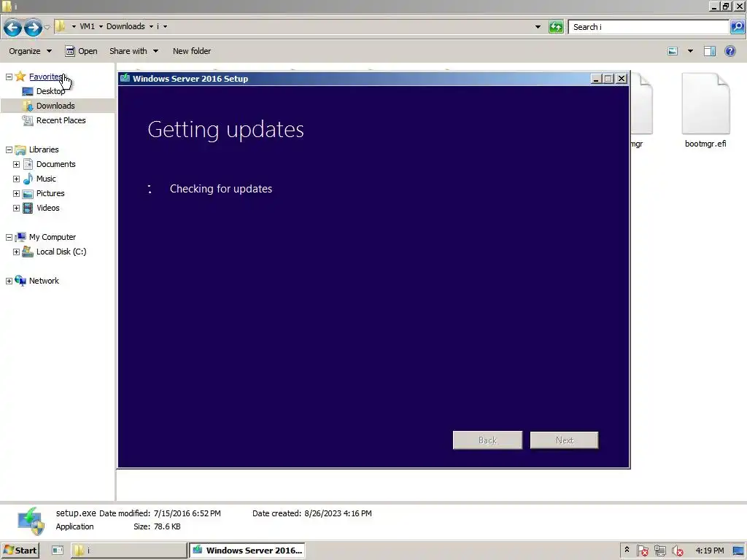
Task: Click Open in the Explorer toolbar
Action: click(x=82, y=51)
